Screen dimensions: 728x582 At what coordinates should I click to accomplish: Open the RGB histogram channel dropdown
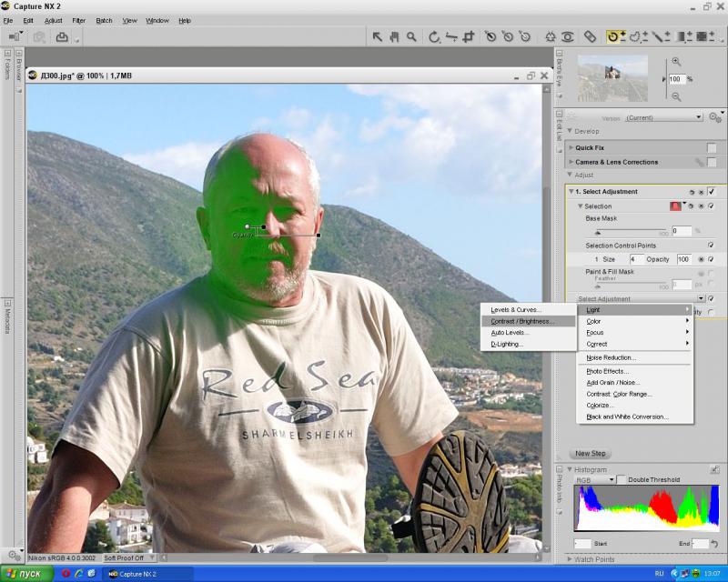coord(595,480)
